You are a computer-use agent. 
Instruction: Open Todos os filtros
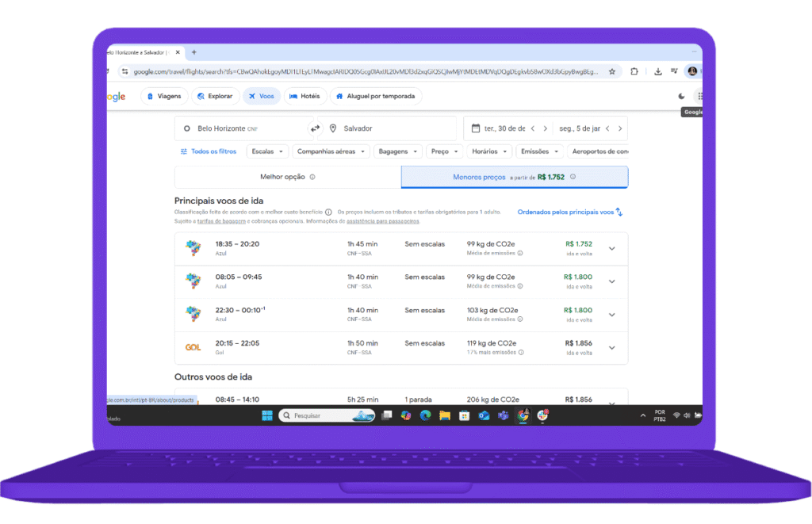click(208, 151)
